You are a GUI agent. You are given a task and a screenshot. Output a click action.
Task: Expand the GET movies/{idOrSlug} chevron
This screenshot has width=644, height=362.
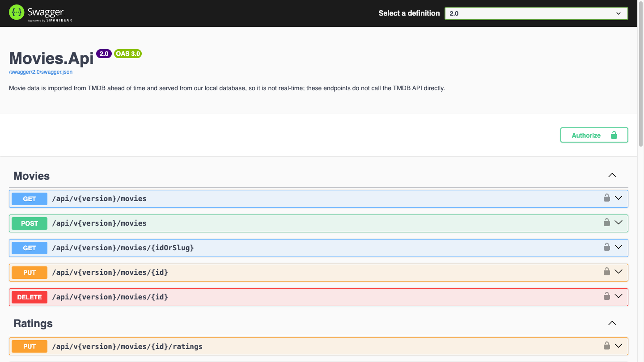[619, 247]
